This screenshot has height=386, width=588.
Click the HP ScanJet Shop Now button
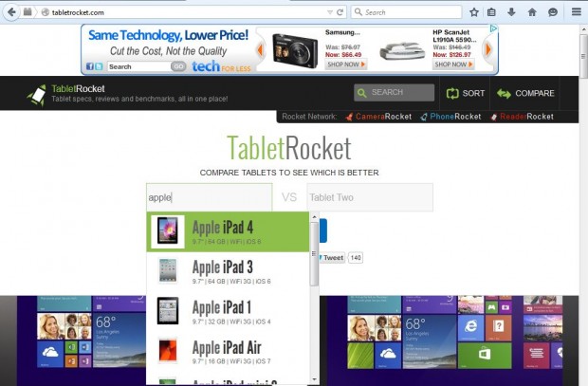453,64
